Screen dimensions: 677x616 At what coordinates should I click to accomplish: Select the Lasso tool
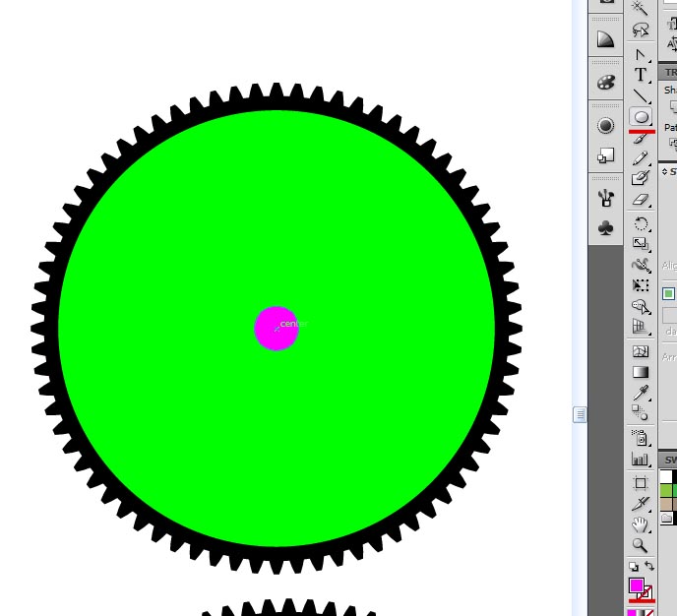(x=640, y=31)
